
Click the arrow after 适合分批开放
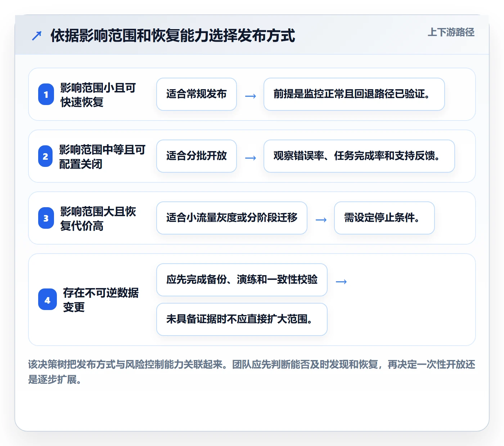(x=251, y=158)
